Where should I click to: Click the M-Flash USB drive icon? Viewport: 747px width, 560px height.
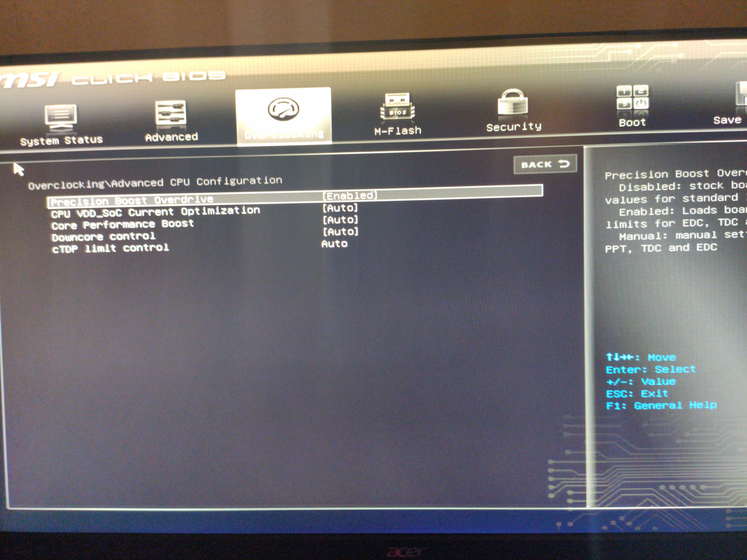[397, 107]
